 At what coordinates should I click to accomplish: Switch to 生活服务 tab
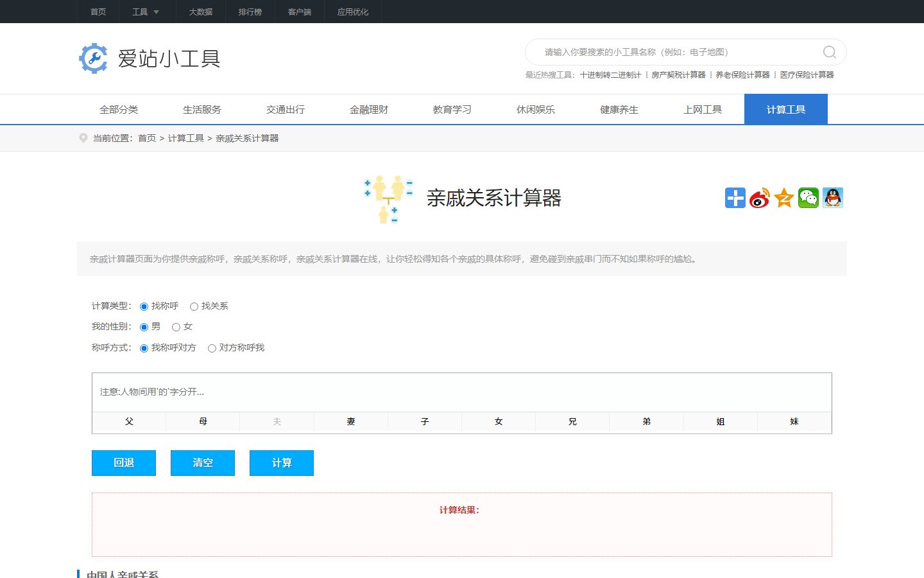click(x=202, y=109)
